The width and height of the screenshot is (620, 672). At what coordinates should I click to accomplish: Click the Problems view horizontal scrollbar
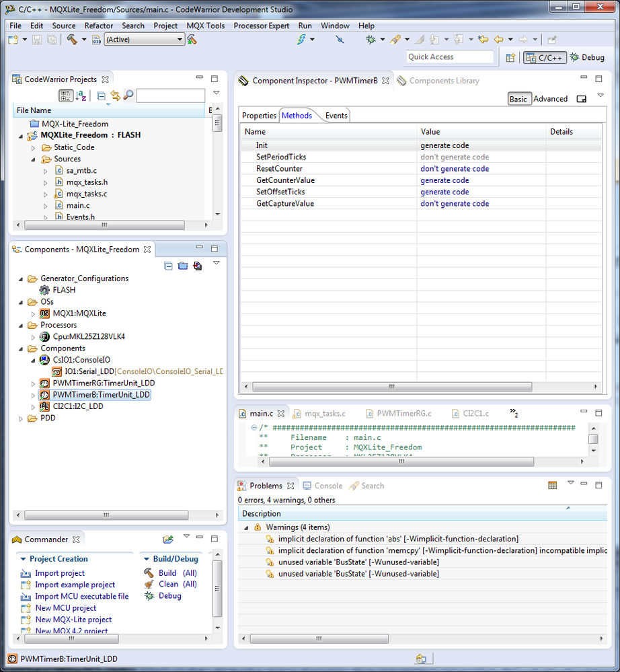(319, 638)
